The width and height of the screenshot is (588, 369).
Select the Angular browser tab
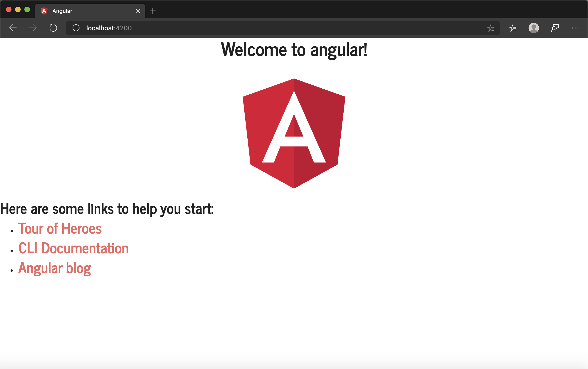coord(90,11)
